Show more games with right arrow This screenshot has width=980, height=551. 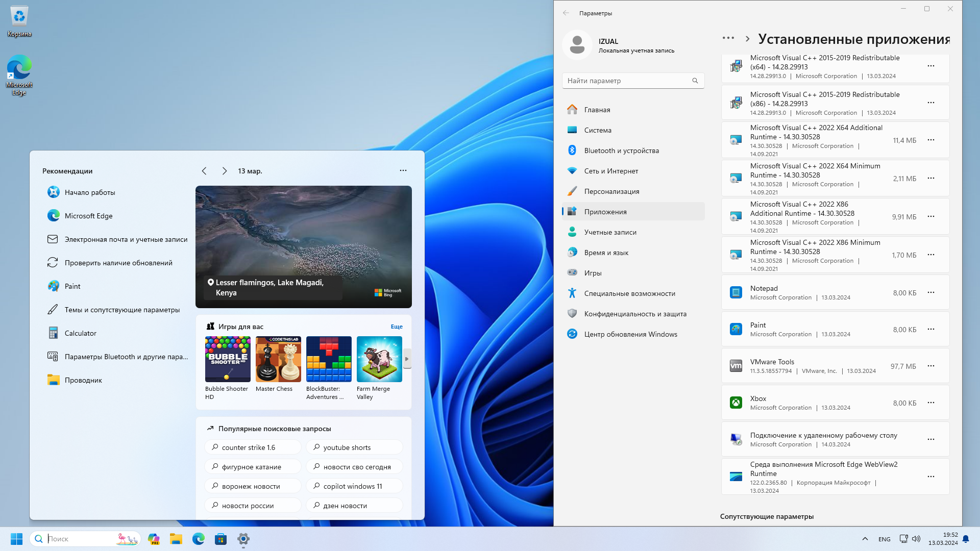407,359
